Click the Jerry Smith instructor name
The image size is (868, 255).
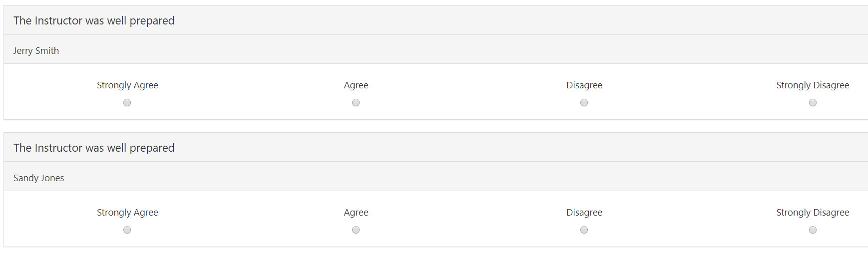(x=36, y=51)
